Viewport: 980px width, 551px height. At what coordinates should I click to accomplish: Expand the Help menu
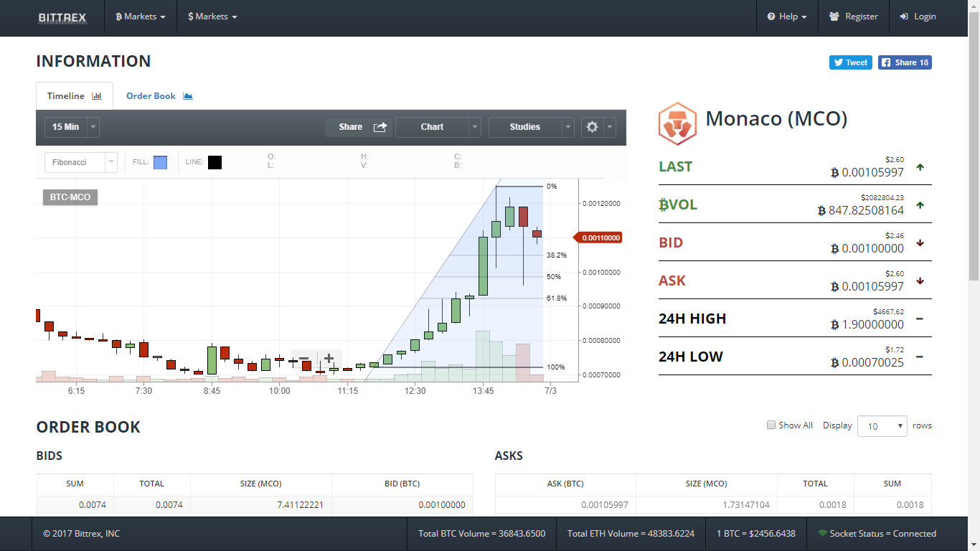(787, 17)
